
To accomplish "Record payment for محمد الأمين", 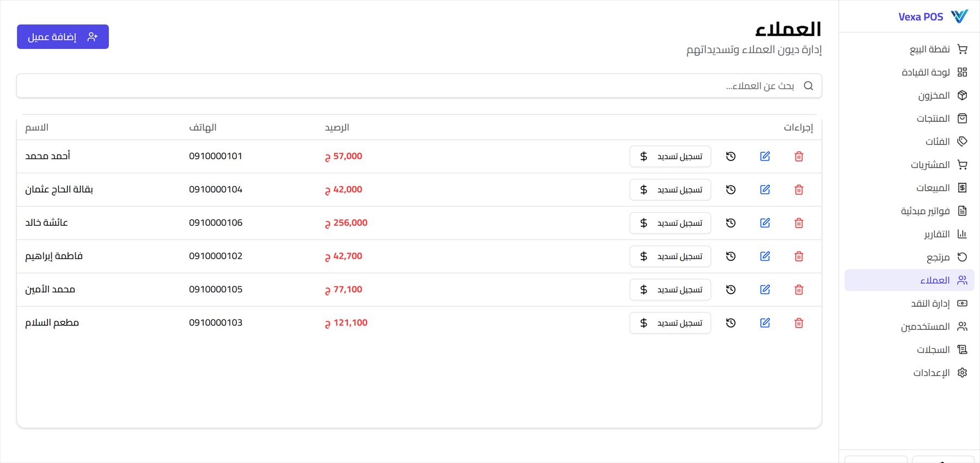I will pyautogui.click(x=670, y=290).
